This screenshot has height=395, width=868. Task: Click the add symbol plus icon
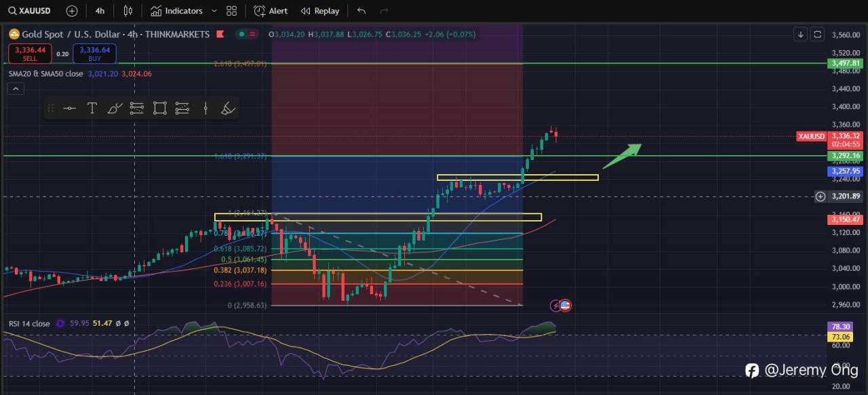pos(72,11)
